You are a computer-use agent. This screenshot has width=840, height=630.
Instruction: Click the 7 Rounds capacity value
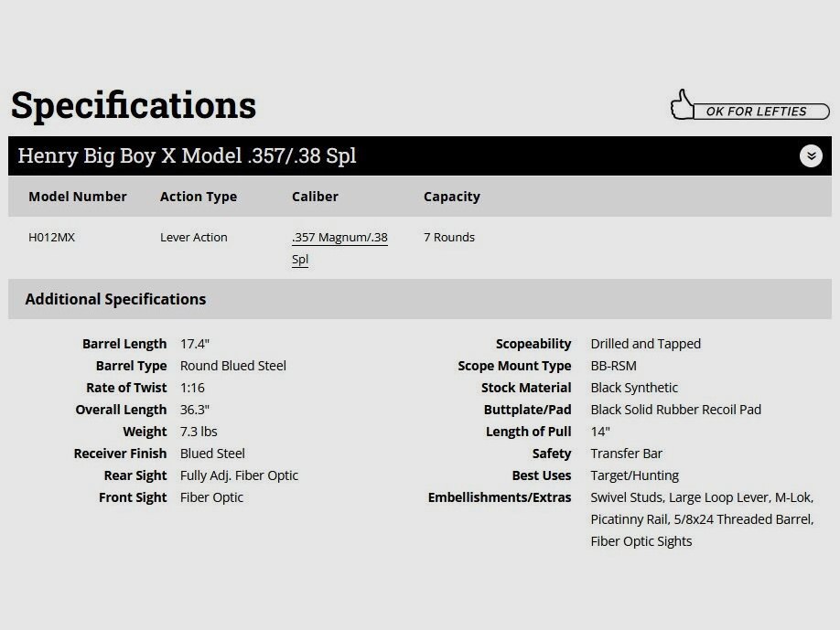tap(449, 237)
